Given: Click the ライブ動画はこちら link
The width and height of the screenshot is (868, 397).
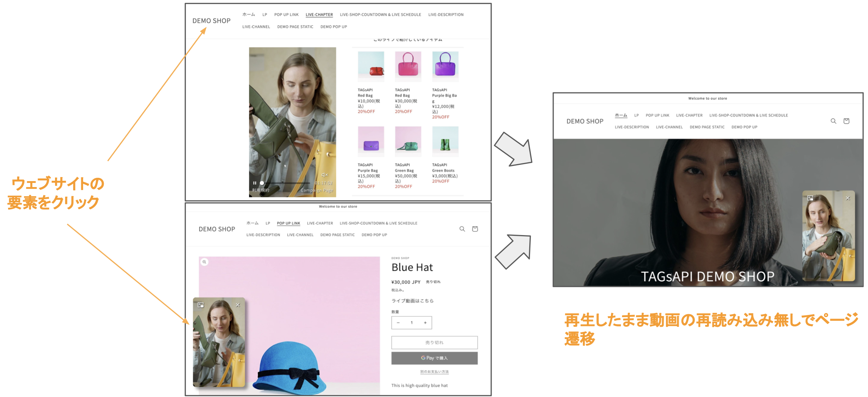Looking at the screenshot, I should (x=412, y=301).
